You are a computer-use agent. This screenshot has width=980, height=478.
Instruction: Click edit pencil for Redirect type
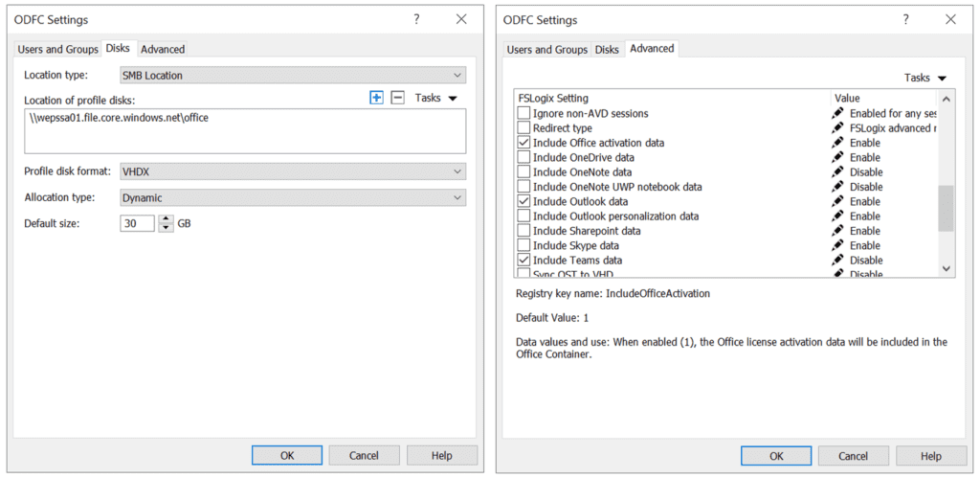click(x=837, y=128)
